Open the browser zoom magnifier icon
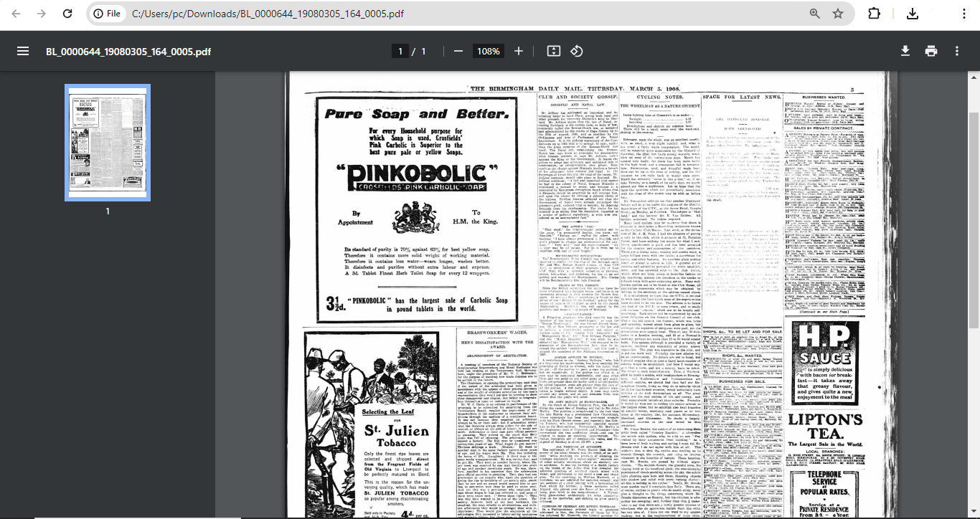 click(x=815, y=14)
